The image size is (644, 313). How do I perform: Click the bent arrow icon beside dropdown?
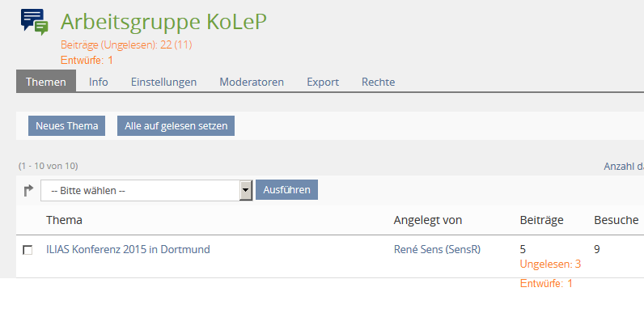(28, 191)
